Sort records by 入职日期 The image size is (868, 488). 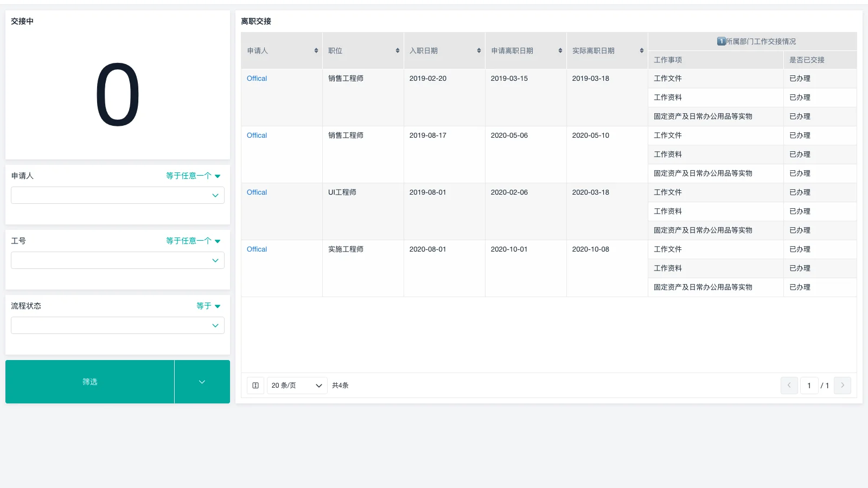[478, 50]
